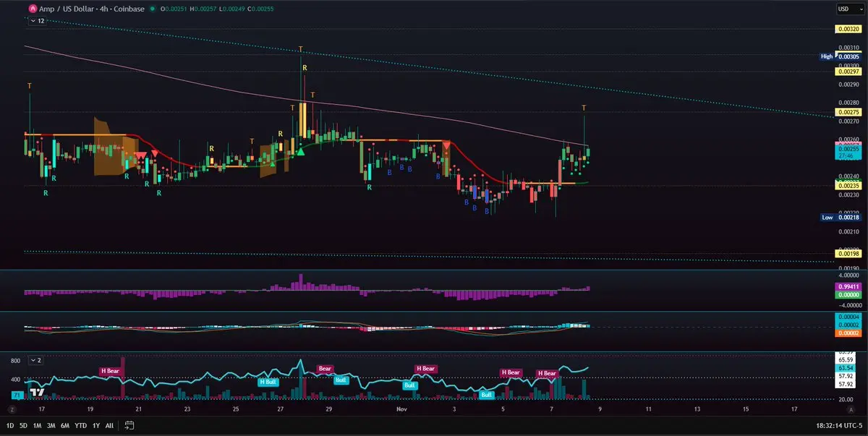
Task: Click the 0.00297 price label
Action: pos(848,72)
